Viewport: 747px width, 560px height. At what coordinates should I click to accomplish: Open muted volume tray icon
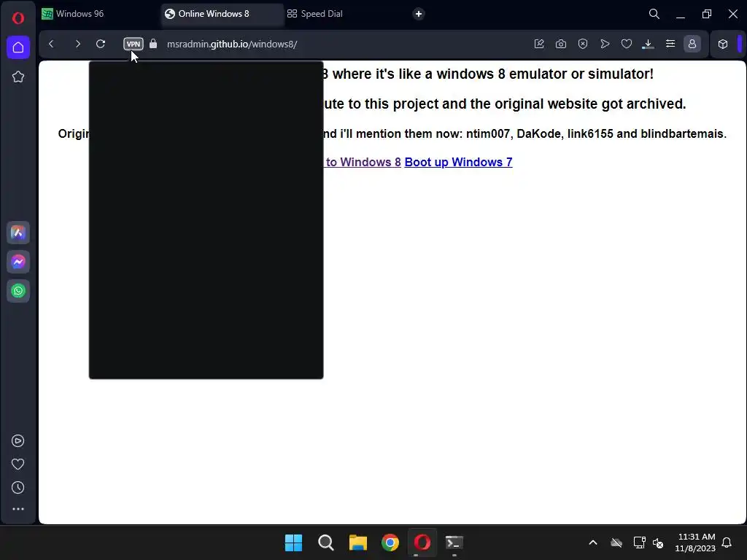pyautogui.click(x=658, y=542)
